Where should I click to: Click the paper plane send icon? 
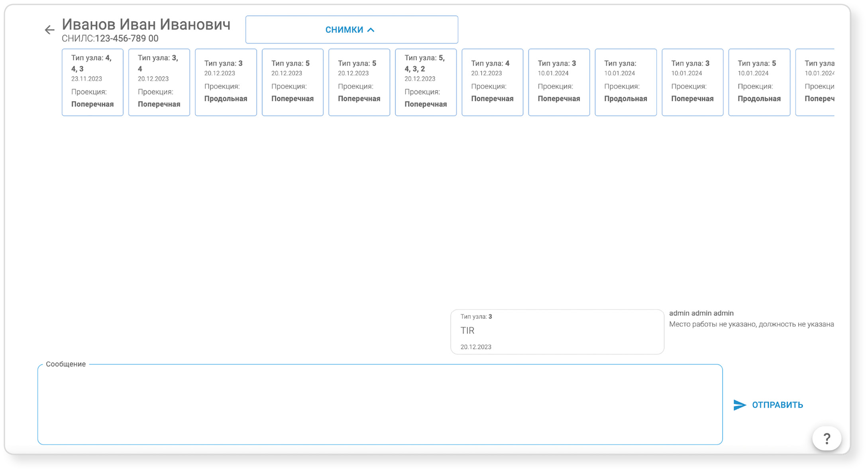[740, 405]
